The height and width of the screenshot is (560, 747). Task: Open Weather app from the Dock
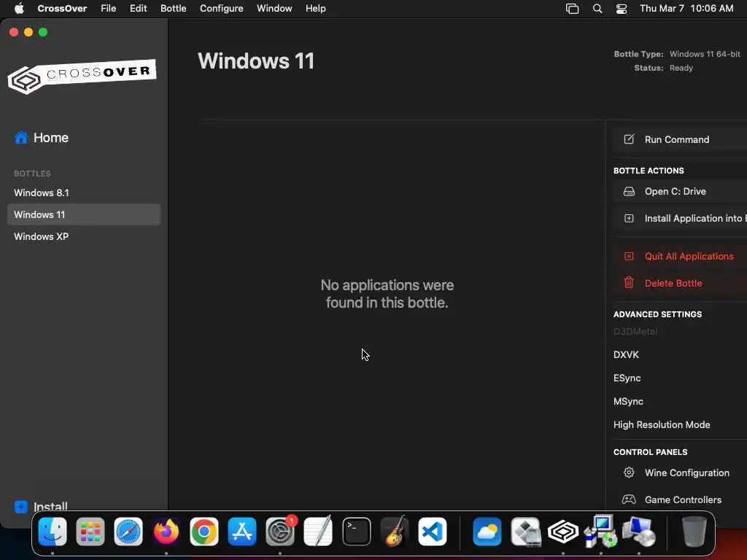(487, 532)
